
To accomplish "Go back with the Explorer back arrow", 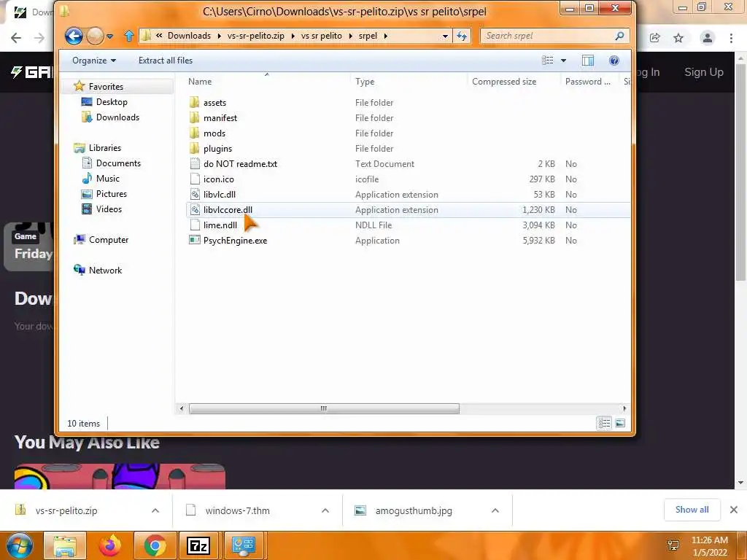I will coord(74,36).
